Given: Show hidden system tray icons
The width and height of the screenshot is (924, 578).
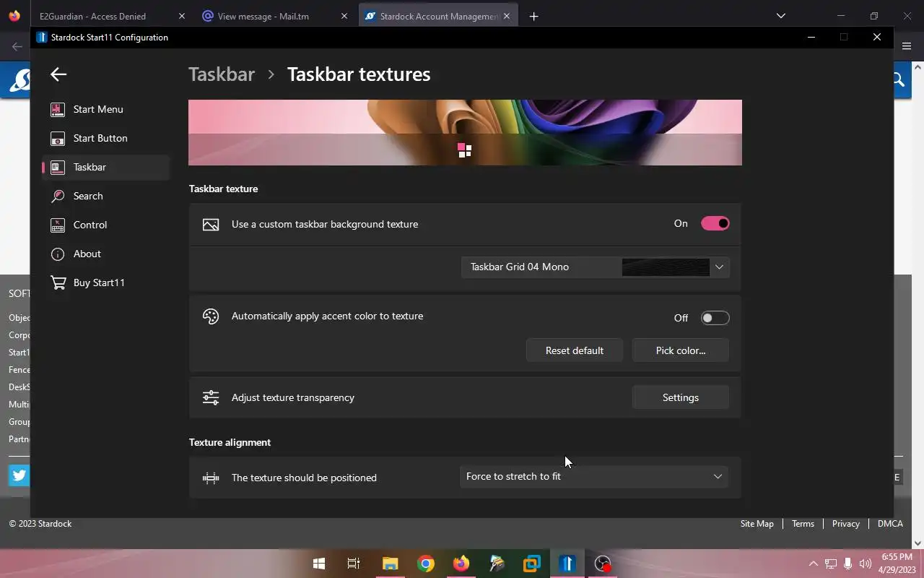Looking at the screenshot, I should pyautogui.click(x=813, y=564).
